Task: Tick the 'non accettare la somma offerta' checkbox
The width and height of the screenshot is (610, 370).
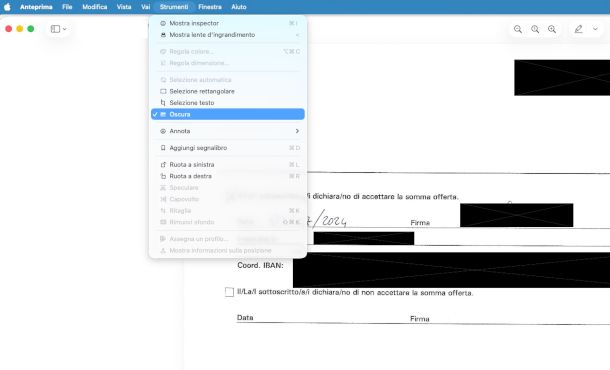Action: point(230,292)
